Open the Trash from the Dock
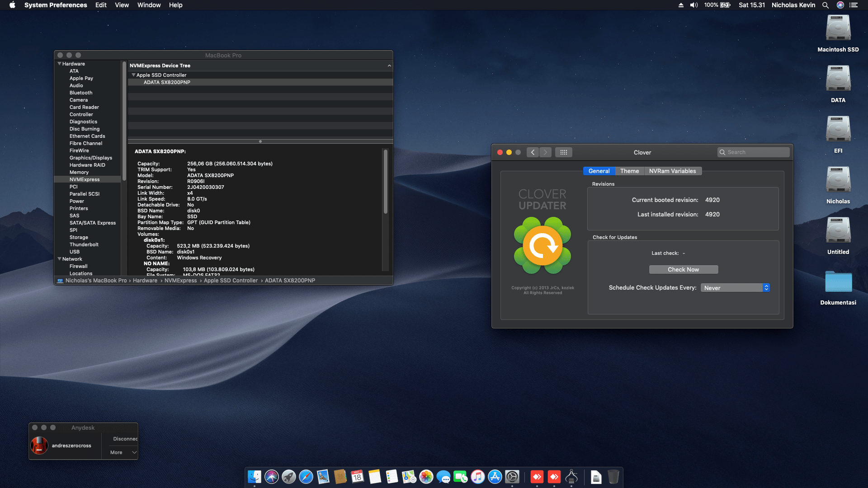868x488 pixels. point(613,478)
